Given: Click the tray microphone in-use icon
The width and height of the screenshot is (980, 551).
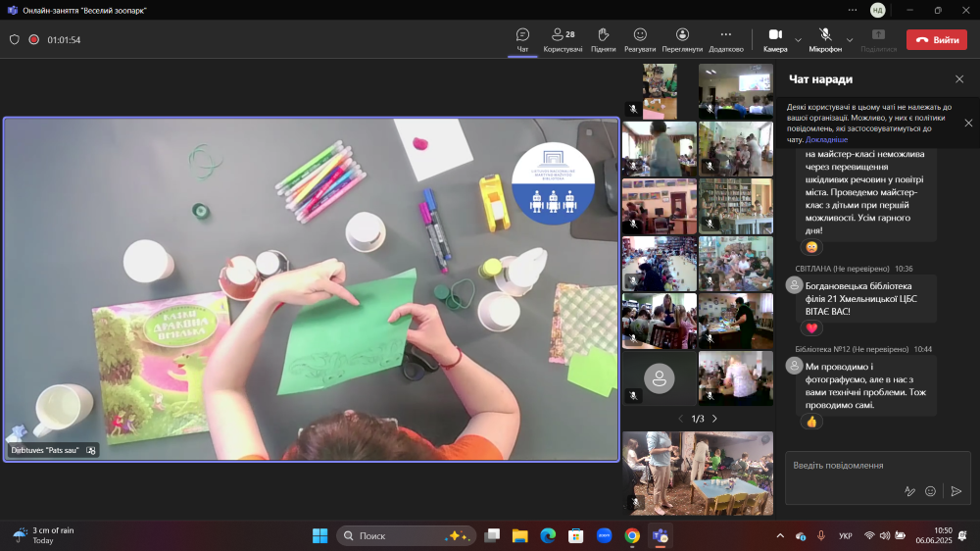Looking at the screenshot, I should pos(821,535).
